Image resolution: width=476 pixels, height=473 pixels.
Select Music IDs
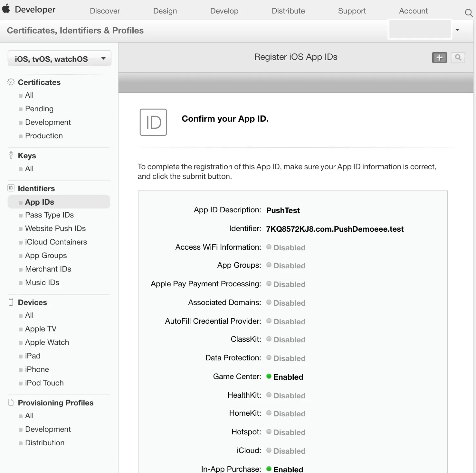pyautogui.click(x=42, y=283)
